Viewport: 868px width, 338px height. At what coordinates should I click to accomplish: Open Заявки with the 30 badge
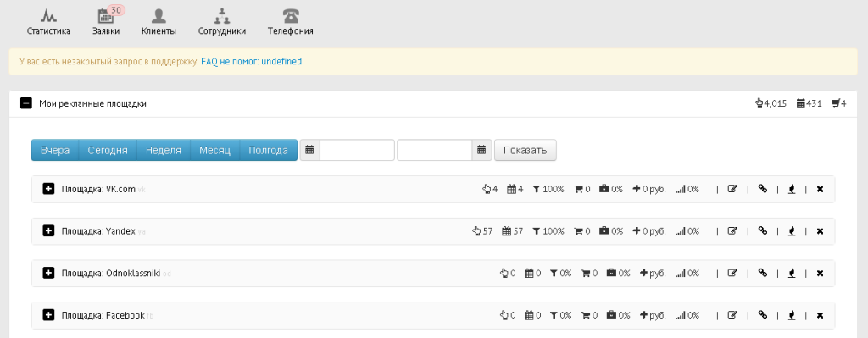click(x=106, y=15)
